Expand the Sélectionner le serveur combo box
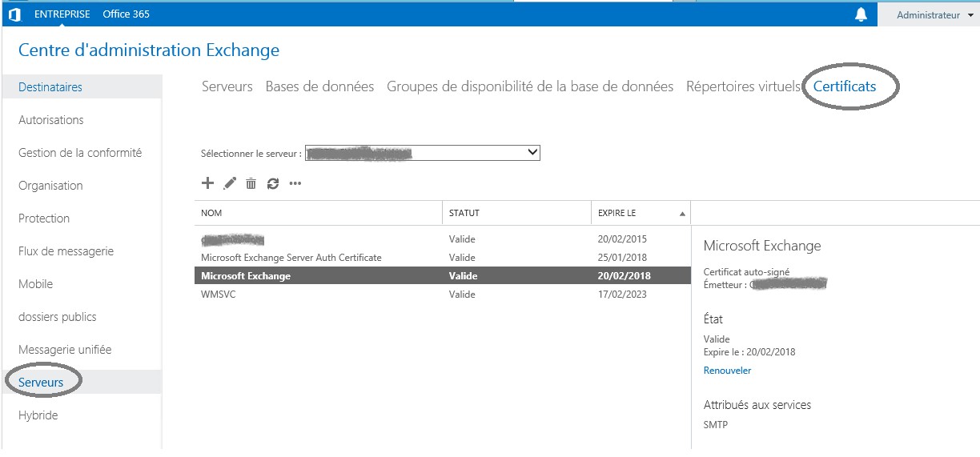The width and height of the screenshot is (980, 457). tap(423, 152)
